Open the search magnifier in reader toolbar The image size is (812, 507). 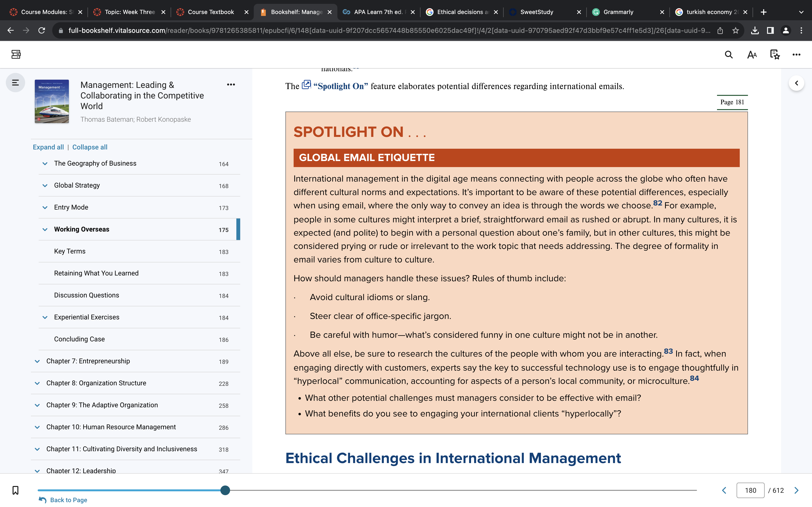(728, 54)
